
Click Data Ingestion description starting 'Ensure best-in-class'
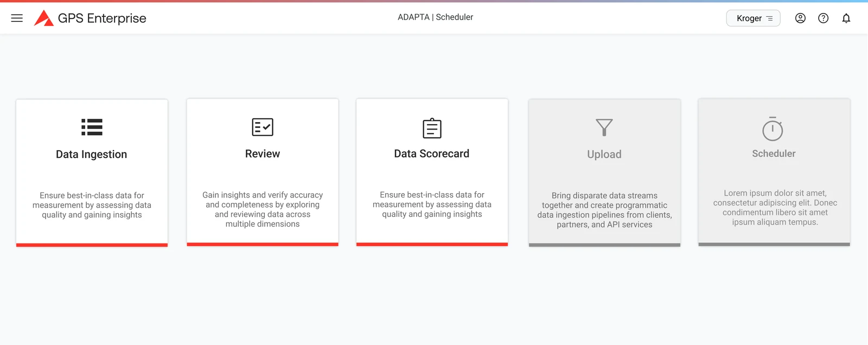click(92, 205)
